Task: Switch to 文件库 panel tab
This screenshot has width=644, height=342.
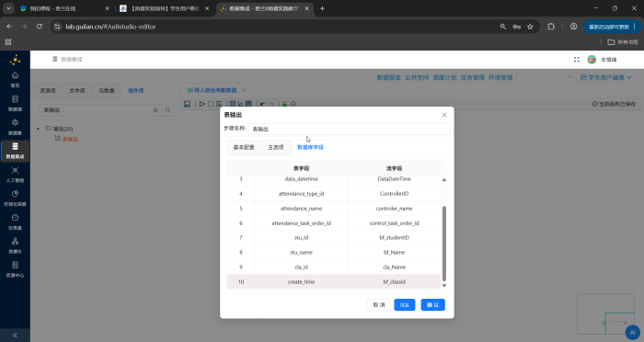Action: (x=76, y=90)
